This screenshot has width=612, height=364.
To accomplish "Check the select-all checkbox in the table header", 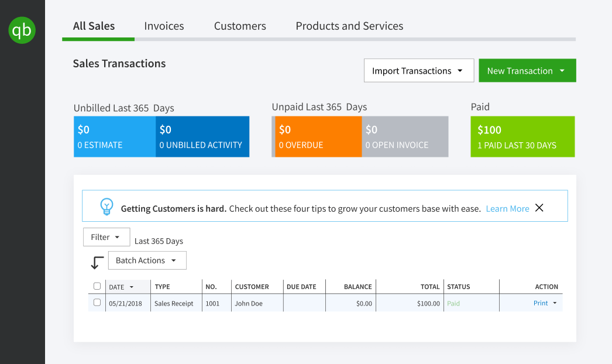I will click(x=97, y=286).
